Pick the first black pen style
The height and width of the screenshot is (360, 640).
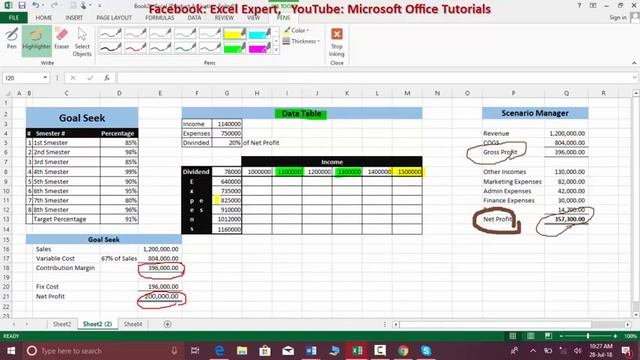click(x=110, y=33)
